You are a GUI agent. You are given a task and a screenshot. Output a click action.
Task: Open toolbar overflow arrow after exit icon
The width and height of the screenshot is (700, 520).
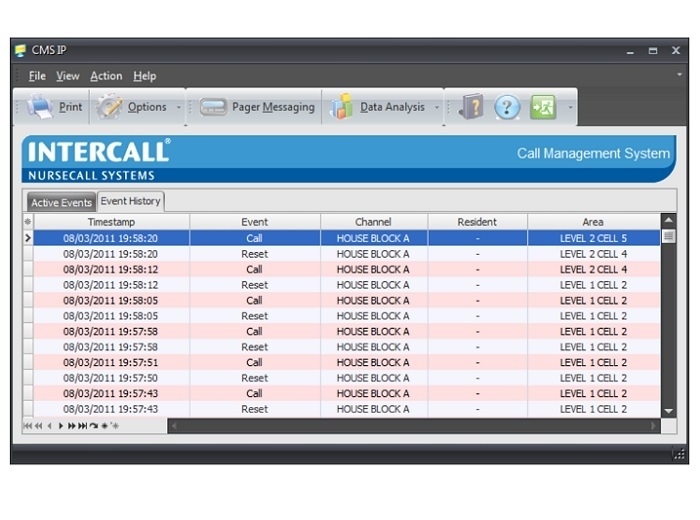click(x=570, y=107)
